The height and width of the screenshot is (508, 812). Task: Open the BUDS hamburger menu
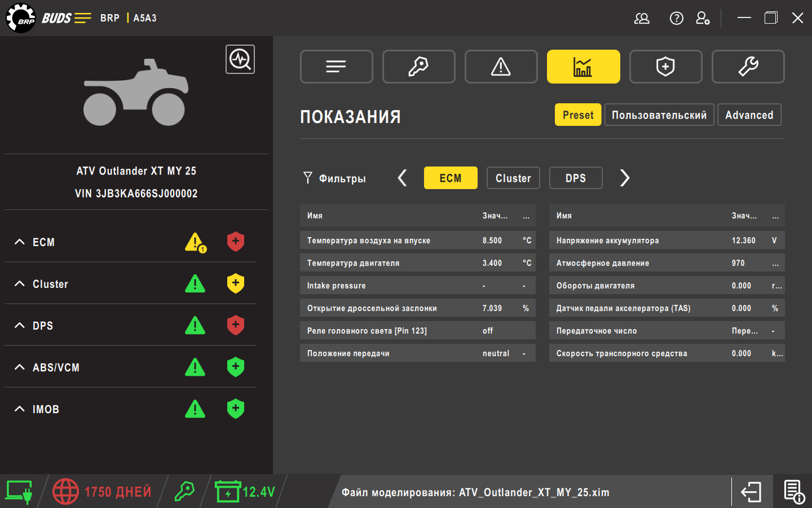(x=82, y=18)
